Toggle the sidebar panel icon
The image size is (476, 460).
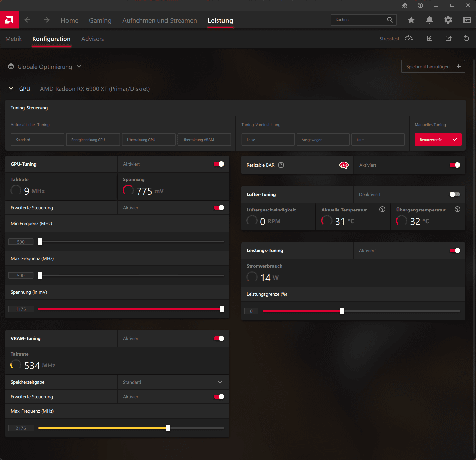(467, 20)
